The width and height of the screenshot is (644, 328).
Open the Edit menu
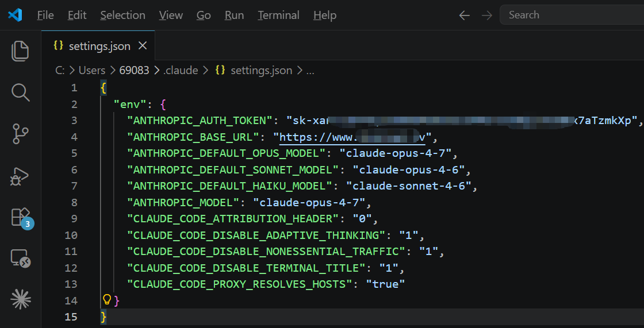pos(77,15)
